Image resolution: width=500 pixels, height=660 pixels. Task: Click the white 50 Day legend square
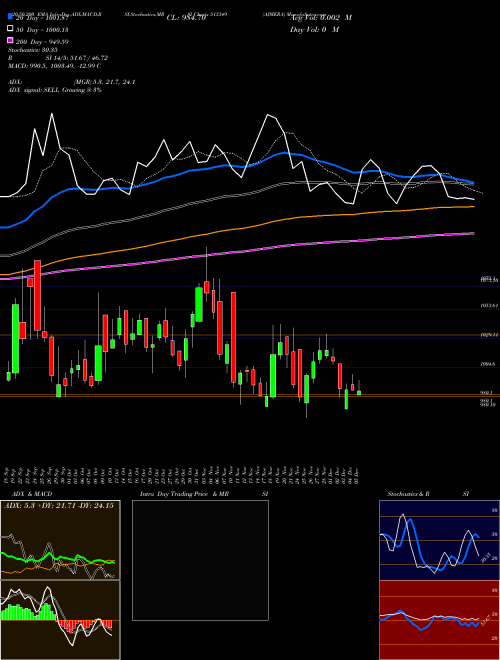10,28
